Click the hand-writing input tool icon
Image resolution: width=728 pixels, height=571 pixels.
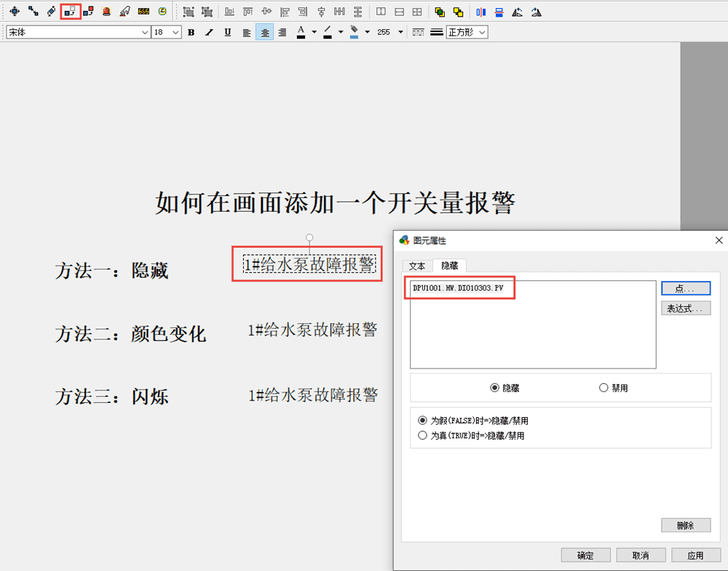click(125, 12)
